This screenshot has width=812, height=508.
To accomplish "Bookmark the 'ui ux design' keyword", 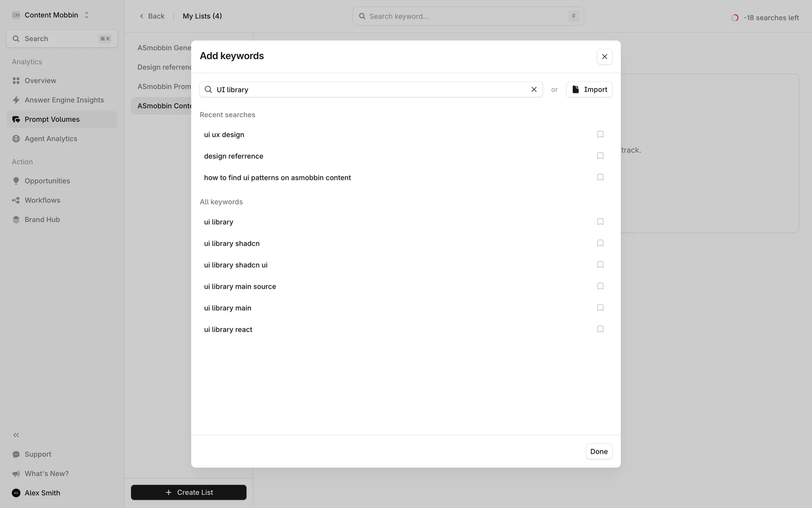I will pos(600,134).
